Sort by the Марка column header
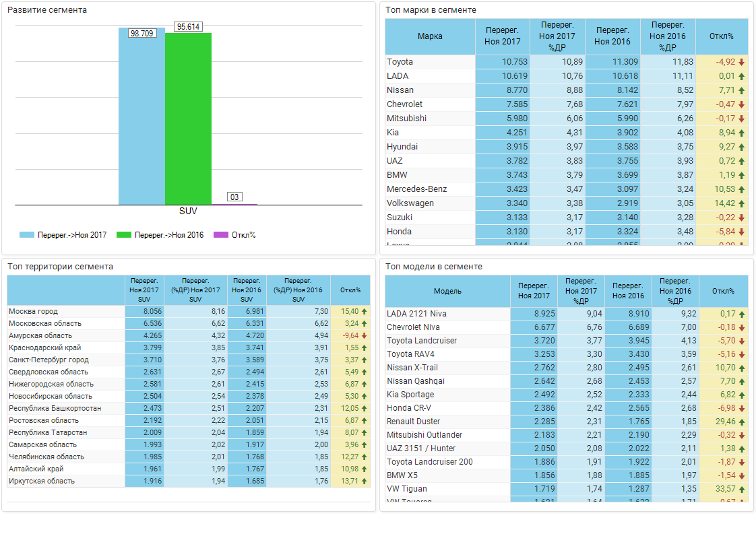 pyautogui.click(x=430, y=36)
